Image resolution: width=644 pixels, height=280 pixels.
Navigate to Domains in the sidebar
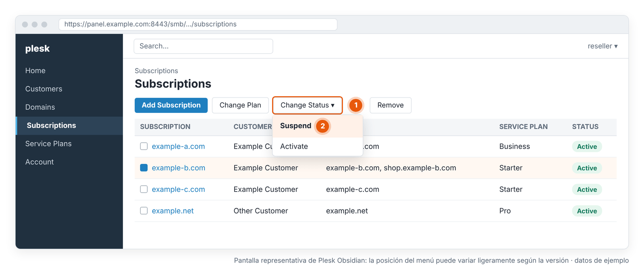point(40,107)
